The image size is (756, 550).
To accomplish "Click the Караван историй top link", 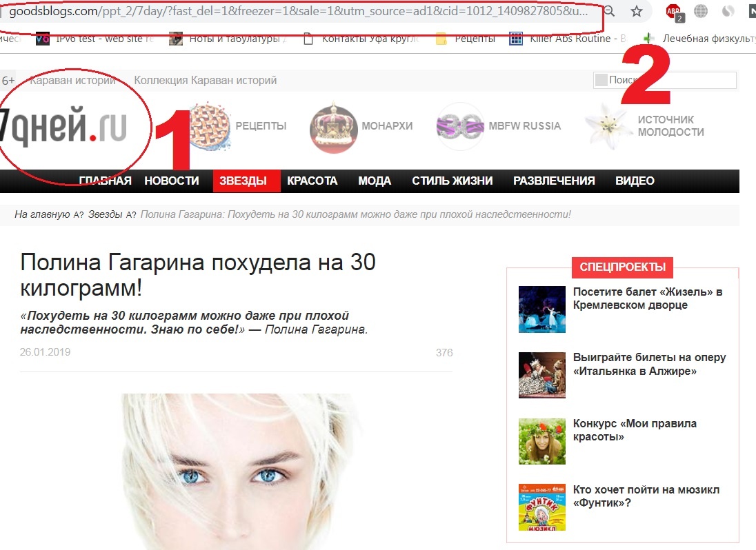I will click(x=73, y=81).
